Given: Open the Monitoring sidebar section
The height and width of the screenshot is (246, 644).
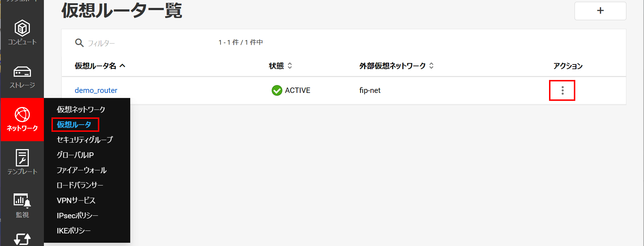Looking at the screenshot, I should click(22, 206).
